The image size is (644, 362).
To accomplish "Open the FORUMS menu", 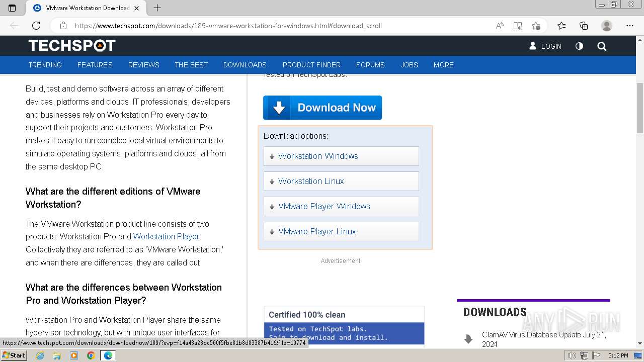I will (x=370, y=65).
